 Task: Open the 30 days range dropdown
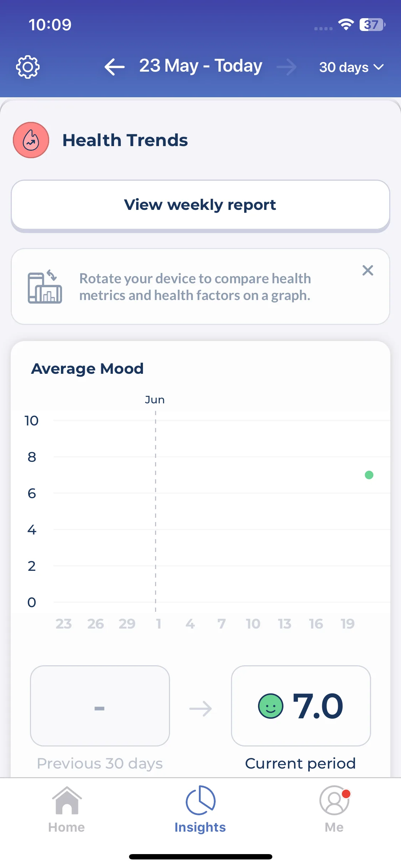click(351, 67)
